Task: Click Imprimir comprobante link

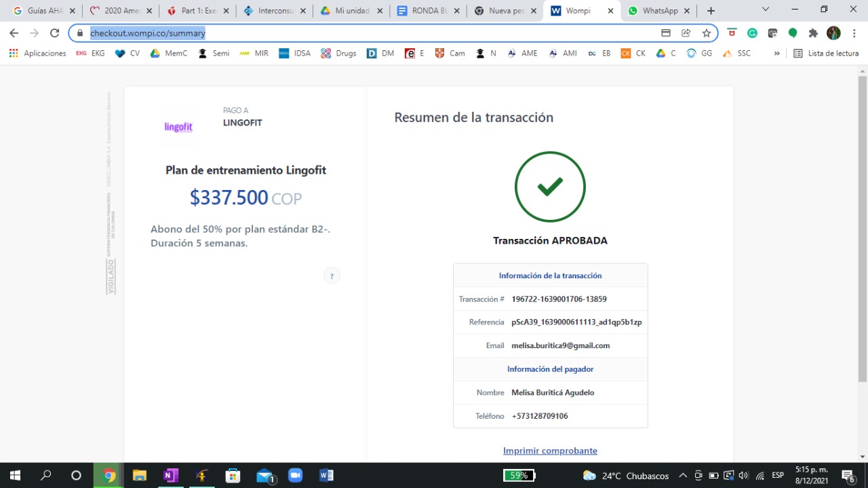Action: pos(550,451)
